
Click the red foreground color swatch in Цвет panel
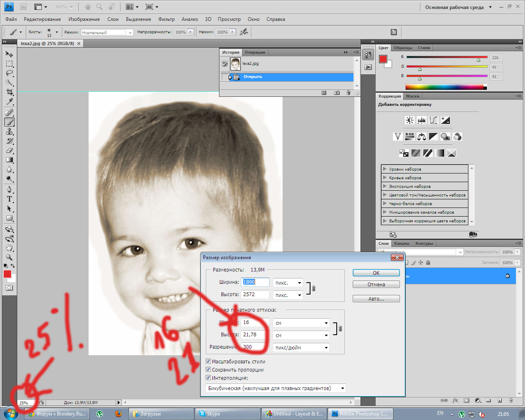(383, 59)
